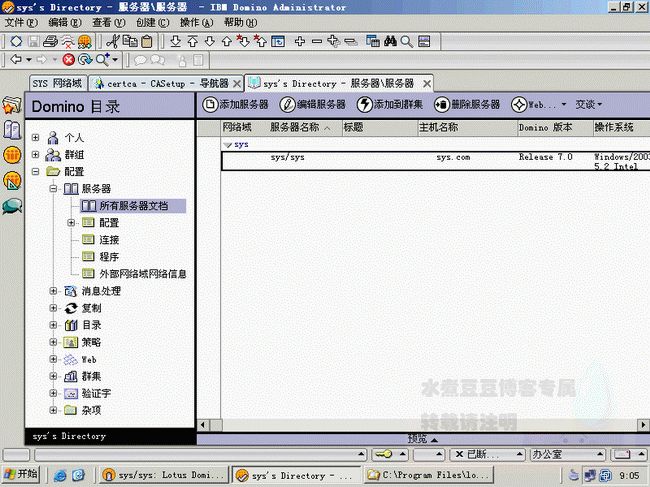Open the C:\Program Files\lo... taskbar window

tap(429, 475)
